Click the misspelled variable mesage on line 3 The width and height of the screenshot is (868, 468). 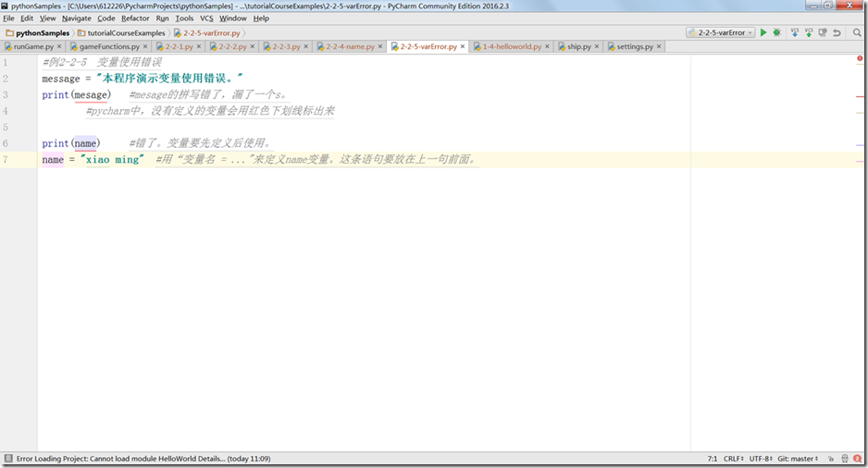click(91, 94)
